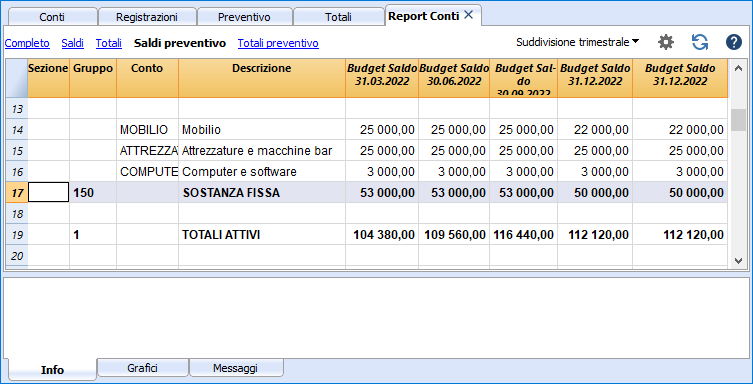The image size is (753, 384).
Task: Click the vertical scrollbar thumb
Action: [x=738, y=120]
